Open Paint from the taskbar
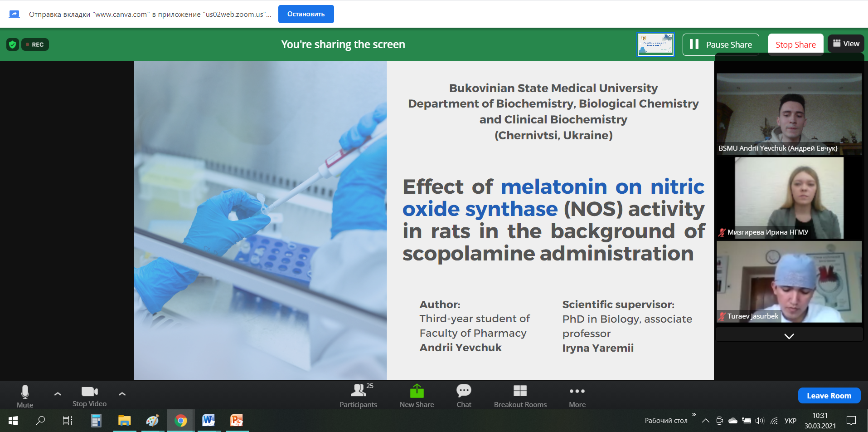Viewport: 868px width, 432px height. [x=153, y=421]
